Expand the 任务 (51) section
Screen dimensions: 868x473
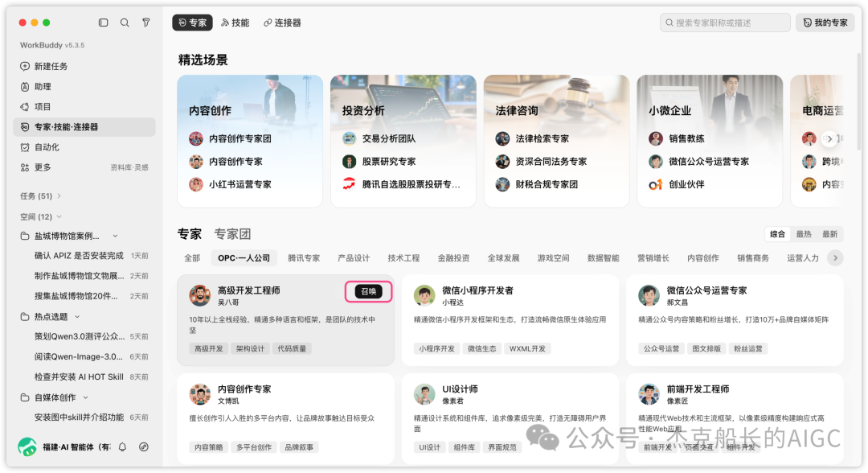(x=59, y=196)
